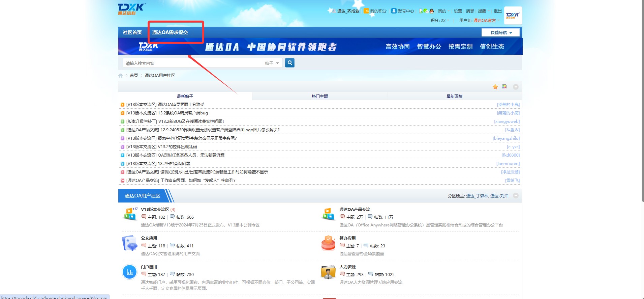Switch to the 最新回复 tab

(454, 96)
